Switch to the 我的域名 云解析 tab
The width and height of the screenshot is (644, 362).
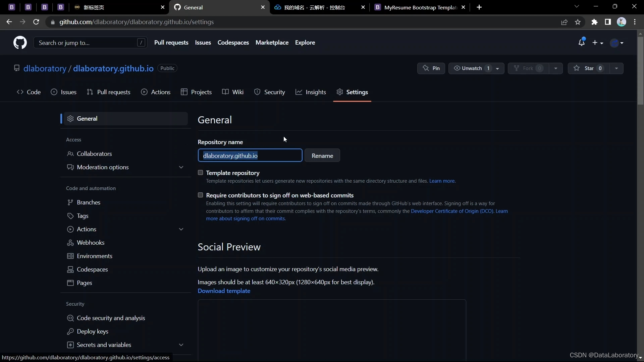pyautogui.click(x=320, y=7)
